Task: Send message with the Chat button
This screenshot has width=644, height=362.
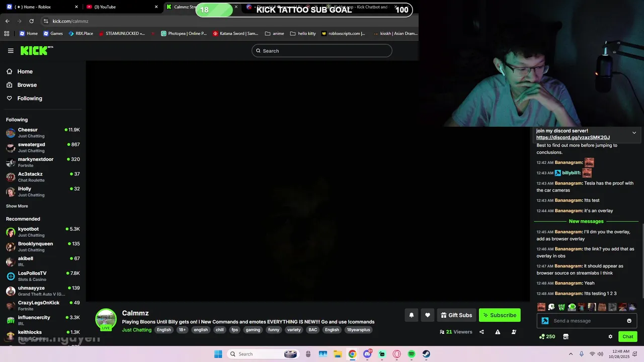Action: (628, 336)
